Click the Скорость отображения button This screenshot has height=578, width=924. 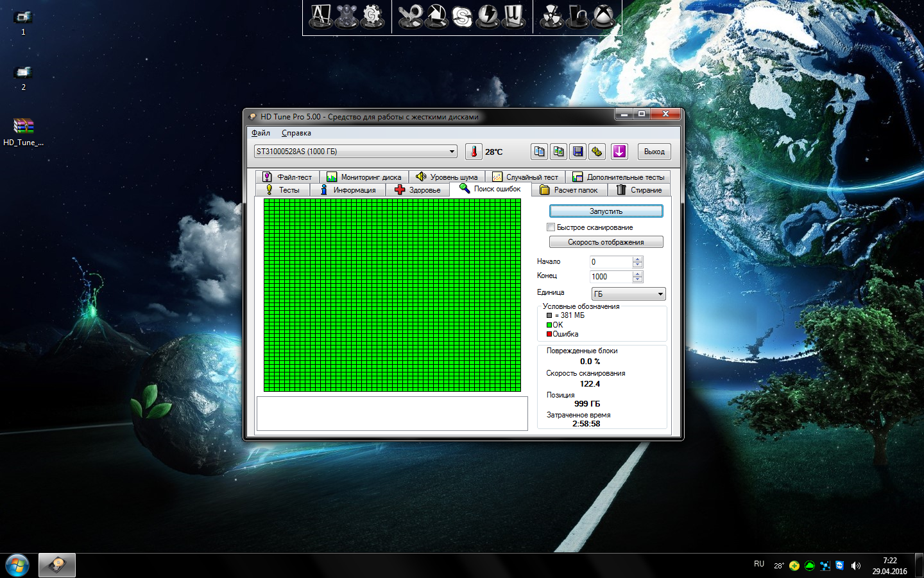606,242
